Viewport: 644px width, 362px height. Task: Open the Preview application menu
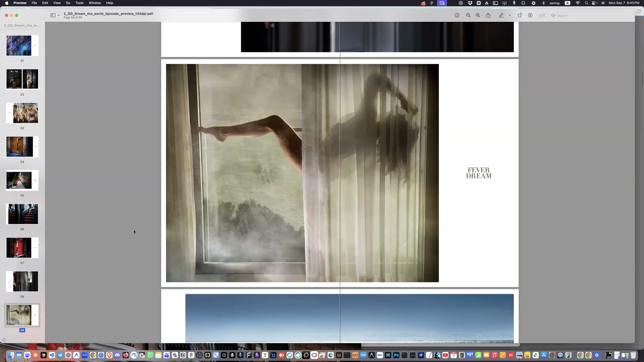click(20, 3)
